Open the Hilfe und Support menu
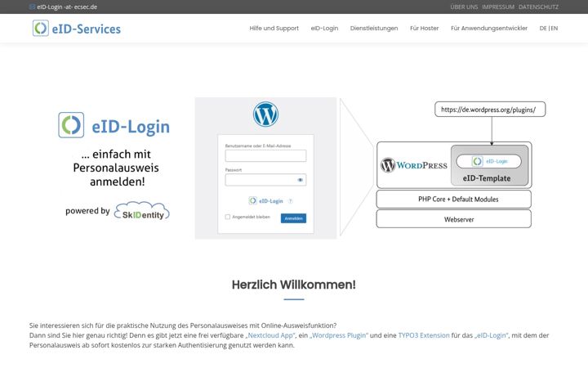This screenshot has height=368, width=588. (274, 28)
